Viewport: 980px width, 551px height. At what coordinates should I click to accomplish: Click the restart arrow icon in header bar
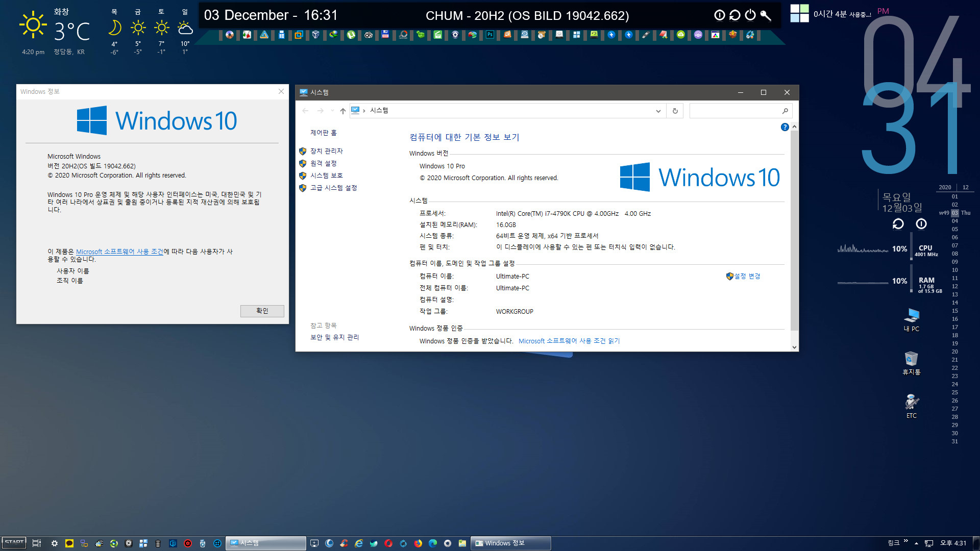pos(734,15)
